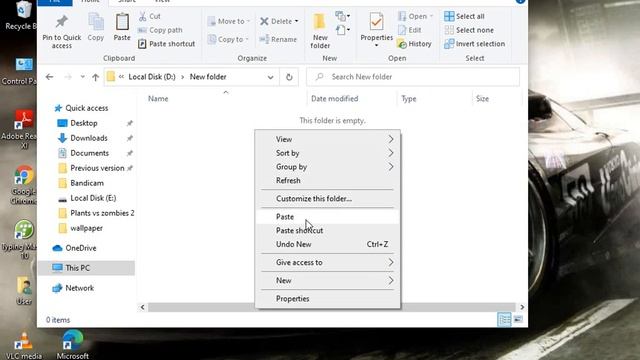Expand View submenu in context menu
The width and height of the screenshot is (640, 360).
pos(327,140)
